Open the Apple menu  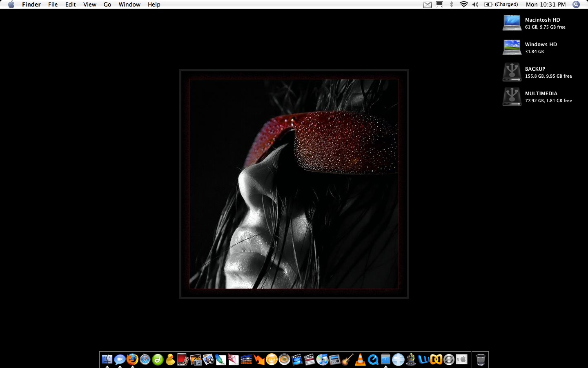(11, 4)
